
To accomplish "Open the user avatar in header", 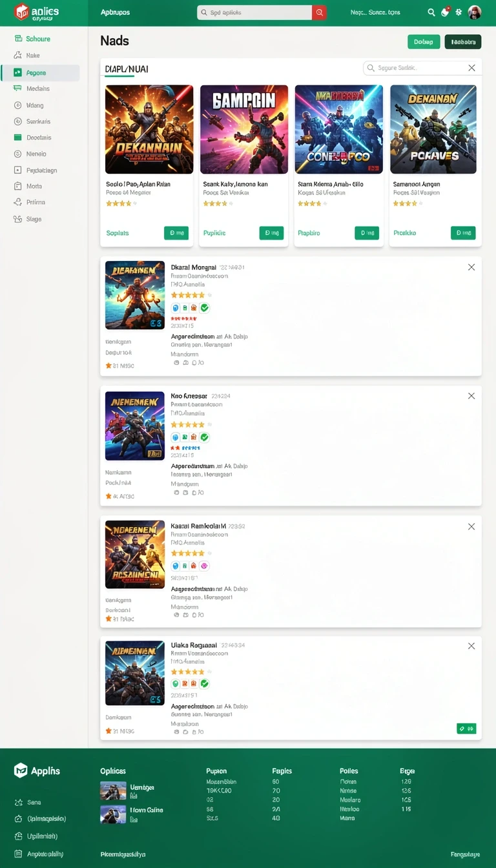I will (x=475, y=12).
